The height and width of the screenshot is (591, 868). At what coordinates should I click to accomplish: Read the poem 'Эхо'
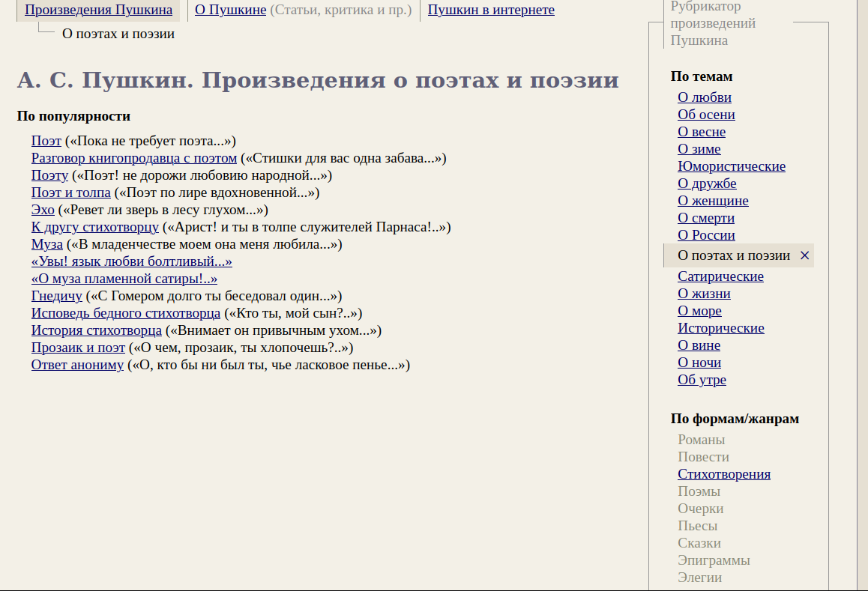point(43,210)
